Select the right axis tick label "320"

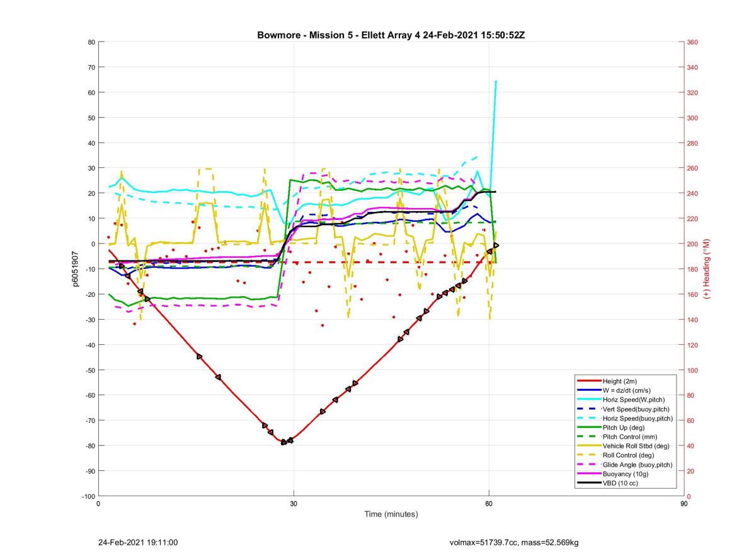(x=692, y=93)
